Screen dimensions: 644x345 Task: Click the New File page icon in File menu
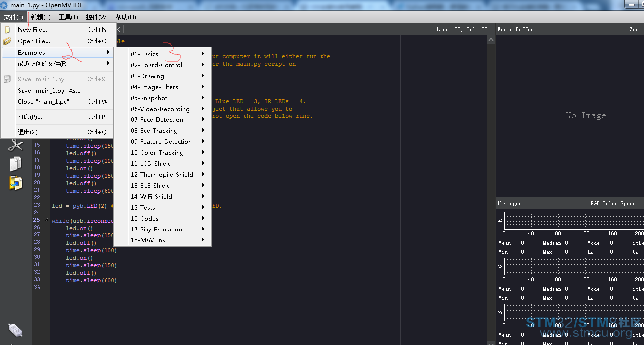[x=8, y=30]
